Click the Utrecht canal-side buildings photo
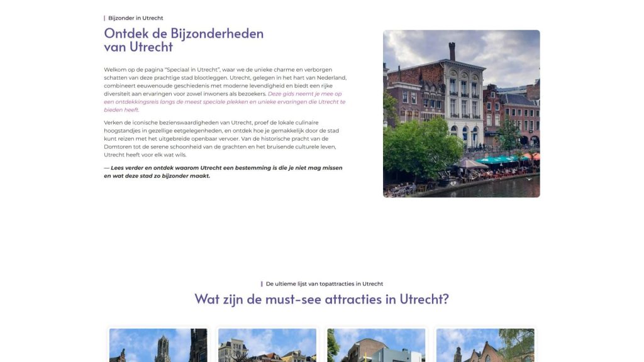 pos(461,113)
